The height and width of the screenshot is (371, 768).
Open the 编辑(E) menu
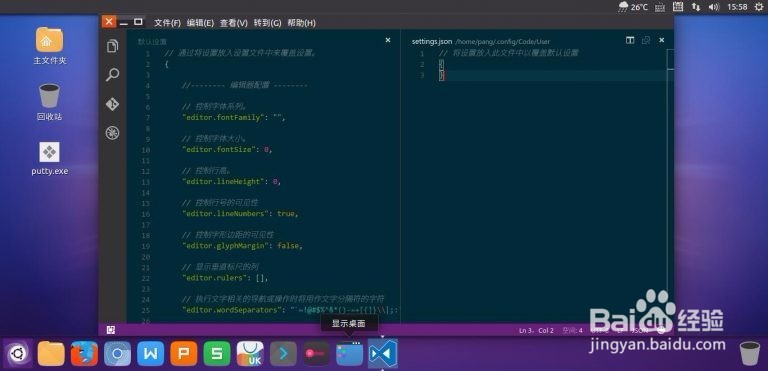200,23
